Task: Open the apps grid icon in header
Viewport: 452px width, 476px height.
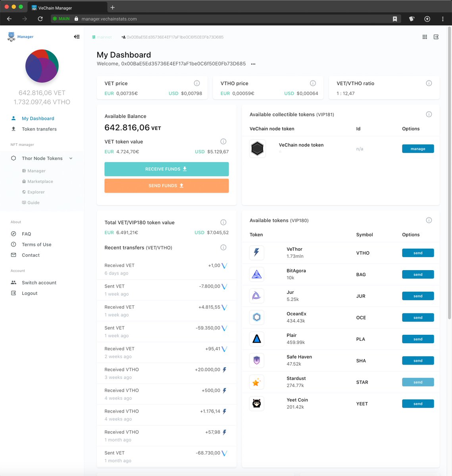Action: point(425,37)
